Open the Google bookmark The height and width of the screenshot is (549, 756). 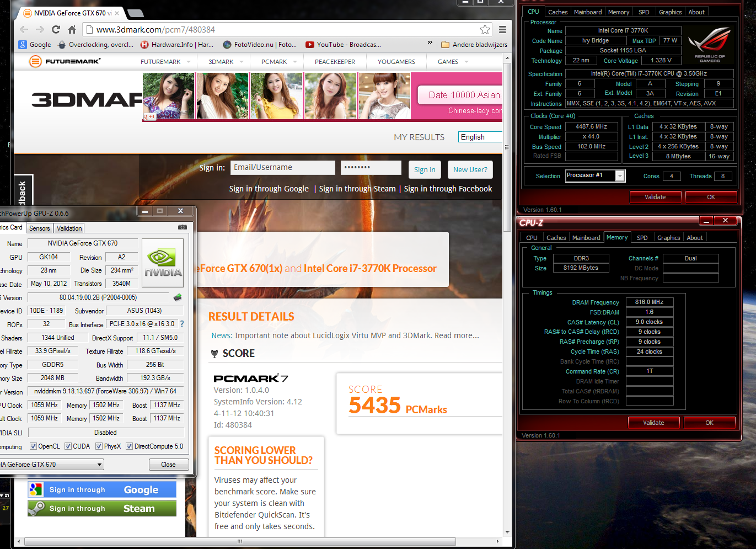35,45
